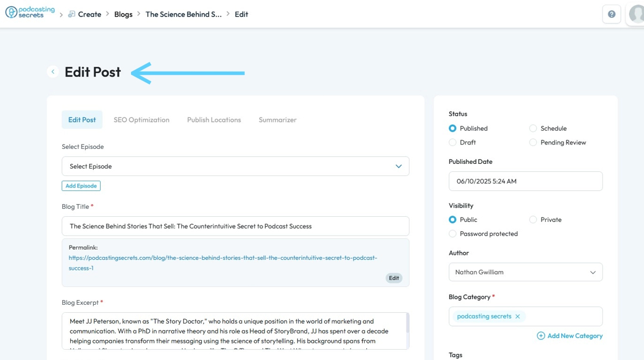Select the Schedule status option
Image resolution: width=644 pixels, height=360 pixels.
tap(533, 128)
